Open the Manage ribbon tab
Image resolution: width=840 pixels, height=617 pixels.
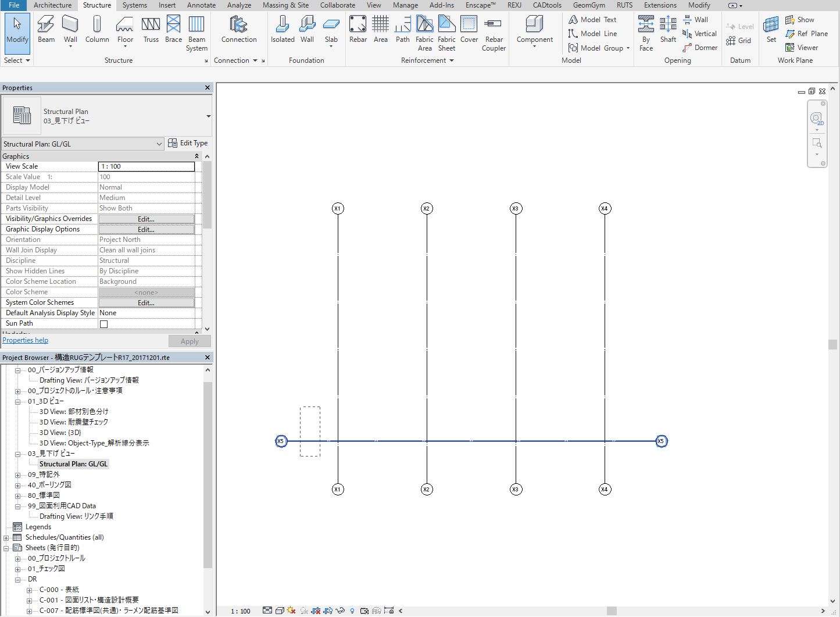pos(405,5)
